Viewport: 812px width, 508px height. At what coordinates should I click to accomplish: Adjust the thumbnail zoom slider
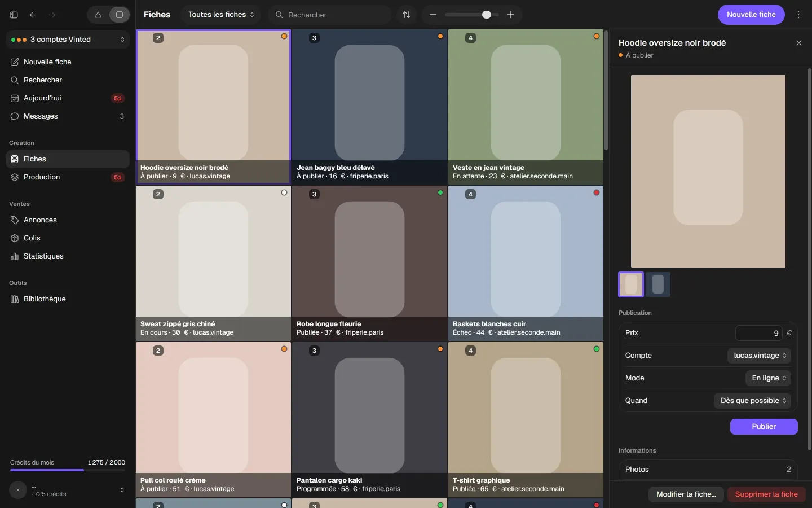tap(472, 15)
